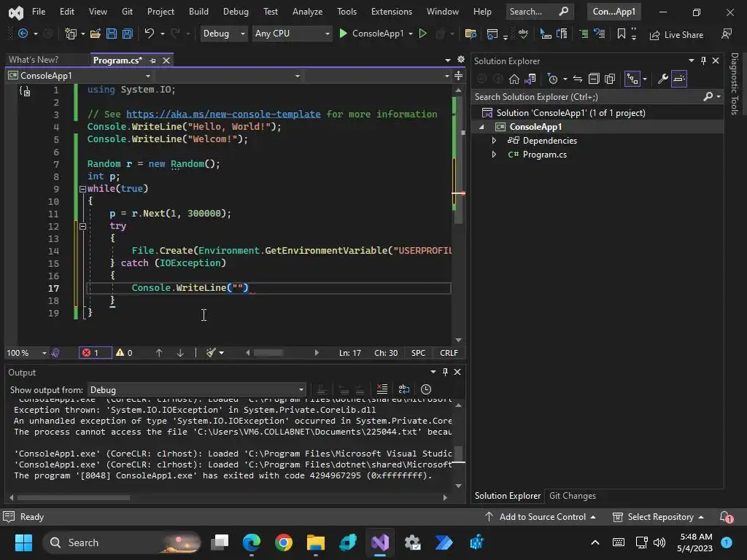Click the spell checker abc icon
This screenshot has height=560, width=747.
(523, 34)
